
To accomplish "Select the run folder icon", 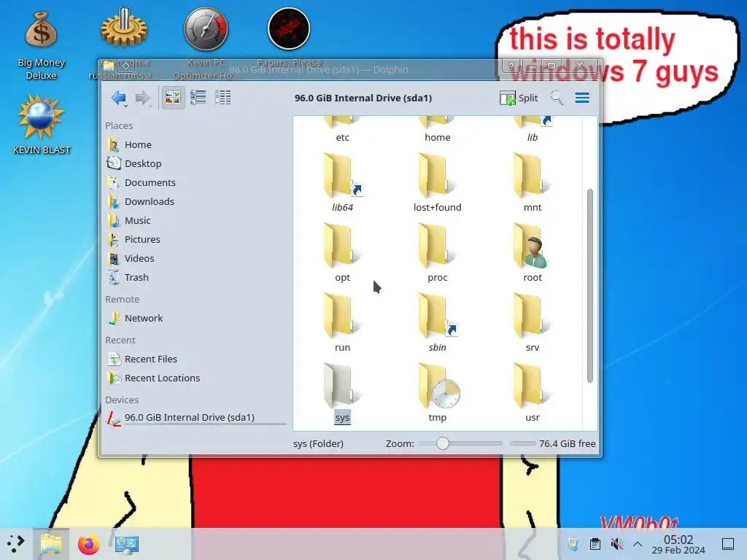I will pyautogui.click(x=341, y=316).
